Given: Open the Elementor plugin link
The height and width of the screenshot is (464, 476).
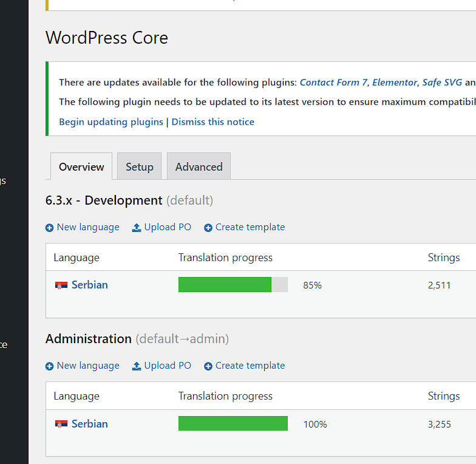Looking at the screenshot, I should click(x=395, y=83).
